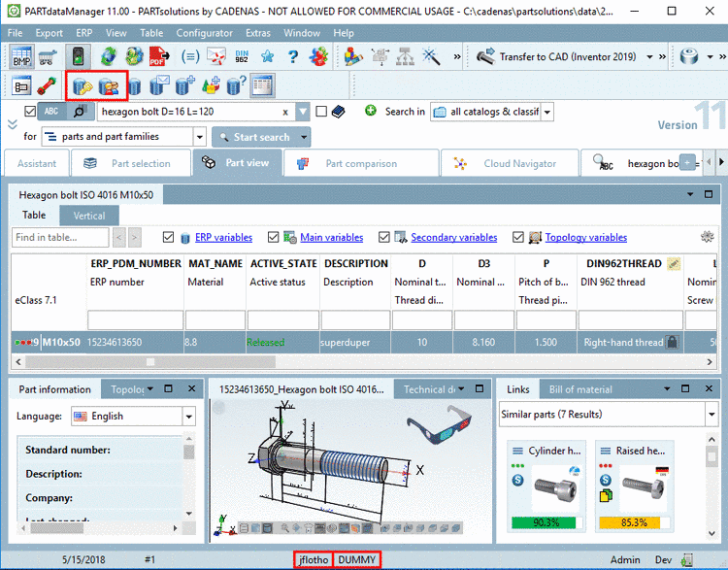This screenshot has width=728, height=570.
Task: Toggle ABC text search mode
Action: [x=51, y=112]
